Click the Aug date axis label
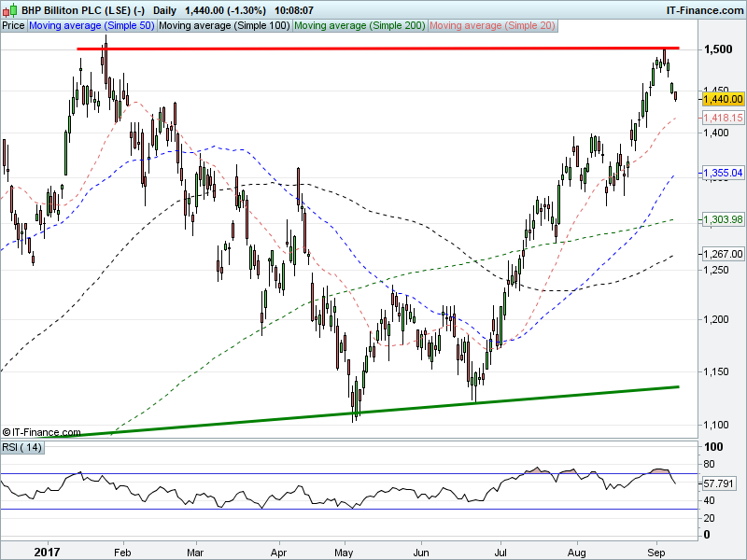This screenshot has height=560, width=747. coord(577,553)
